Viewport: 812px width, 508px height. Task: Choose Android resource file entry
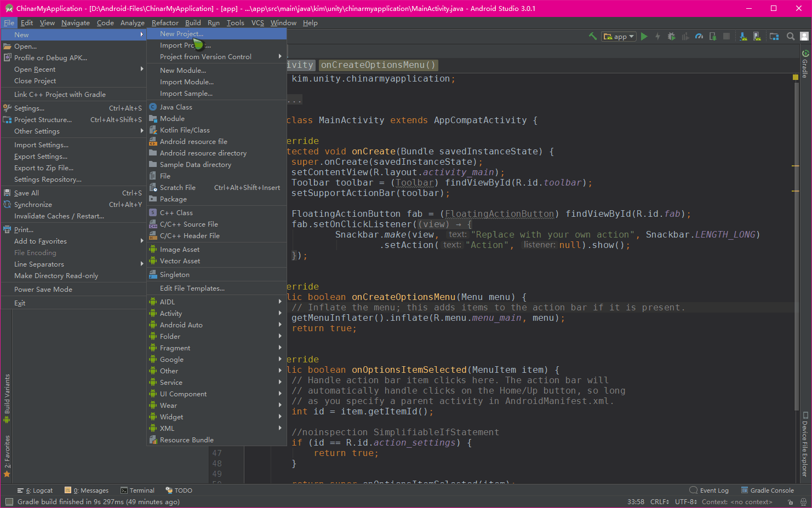(216, 141)
